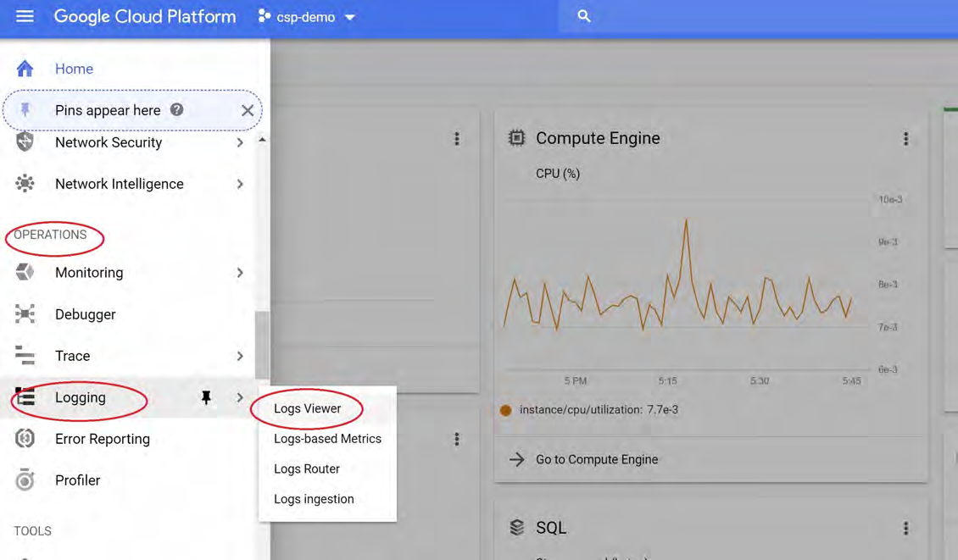Screen dimensions: 958x560
Task: Click the CPU (%) chart label
Action: [558, 174]
